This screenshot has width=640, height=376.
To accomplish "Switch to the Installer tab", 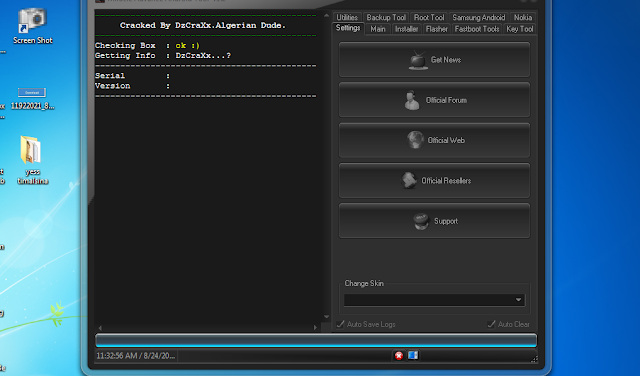I will (407, 29).
